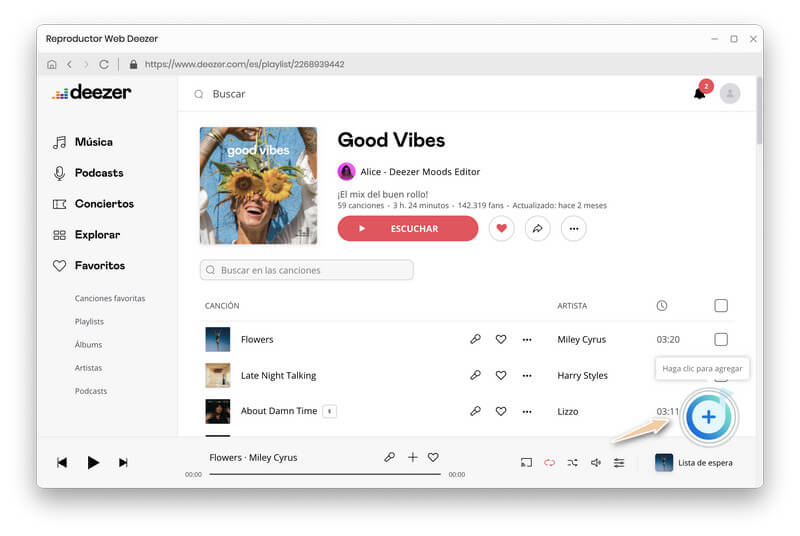Open Música in the sidebar
This screenshot has width=800, height=536.
click(x=83, y=142)
